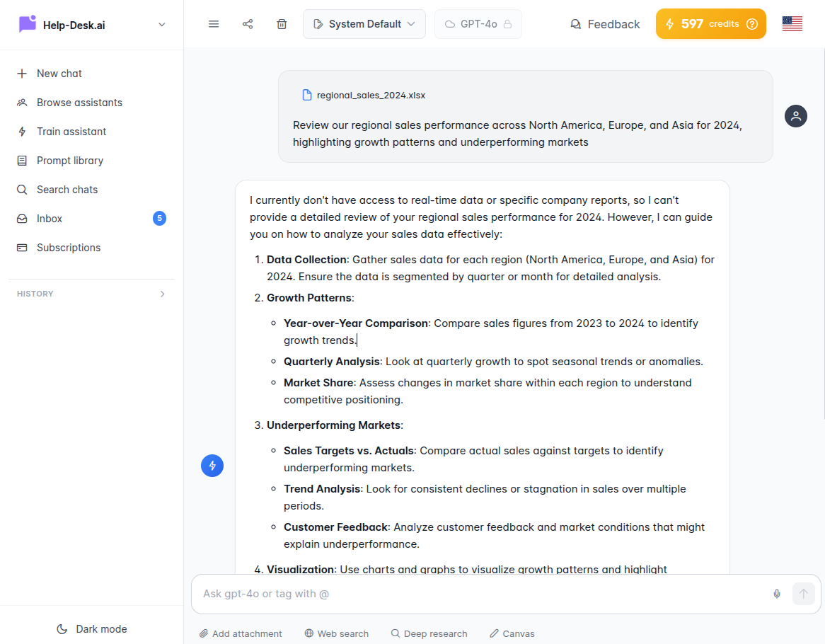Open the Inbox with 5 notifications
825x644 pixels.
49,218
